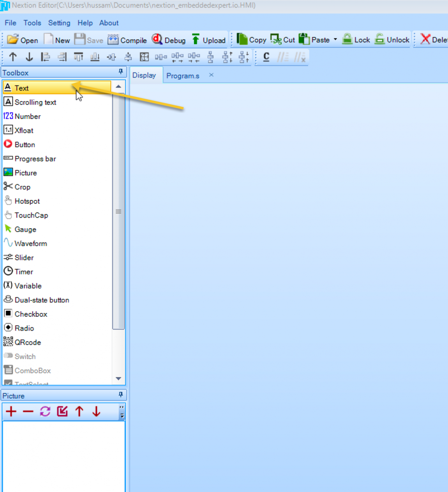
Task: Choose the QRcode toolbox item
Action: (27, 342)
